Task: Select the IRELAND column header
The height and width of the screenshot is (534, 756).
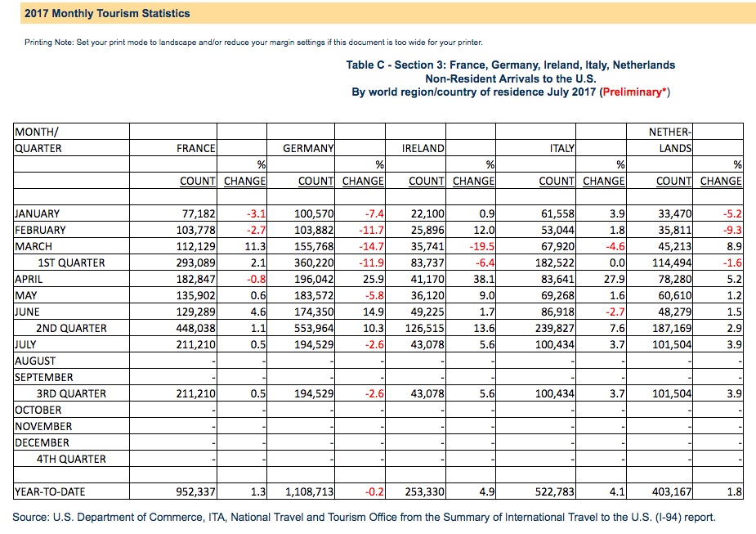Action: tap(423, 148)
